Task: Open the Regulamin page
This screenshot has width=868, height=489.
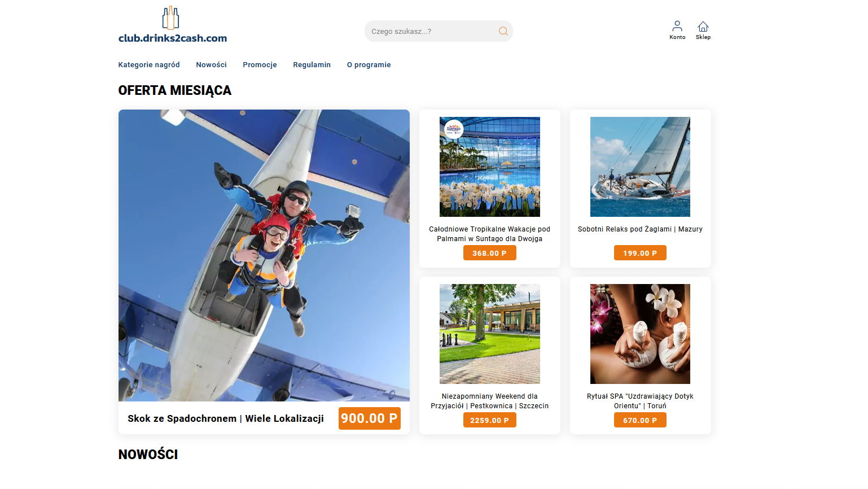Action: pos(312,65)
